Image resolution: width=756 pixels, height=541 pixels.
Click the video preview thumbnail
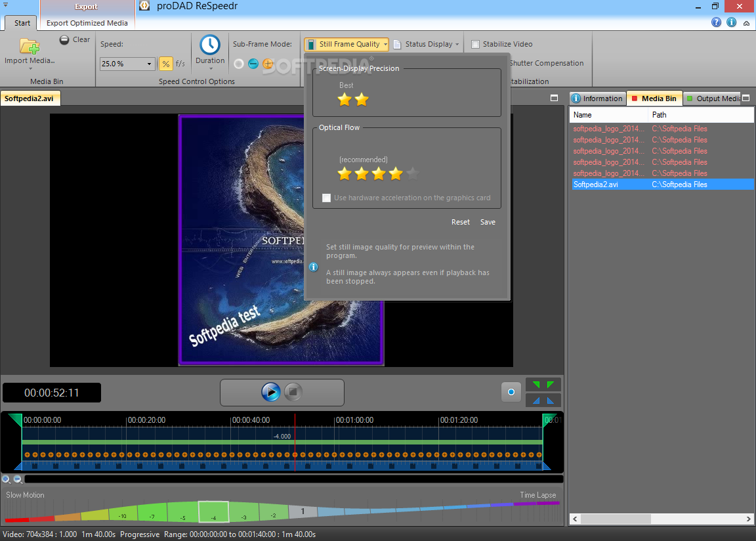tap(281, 240)
